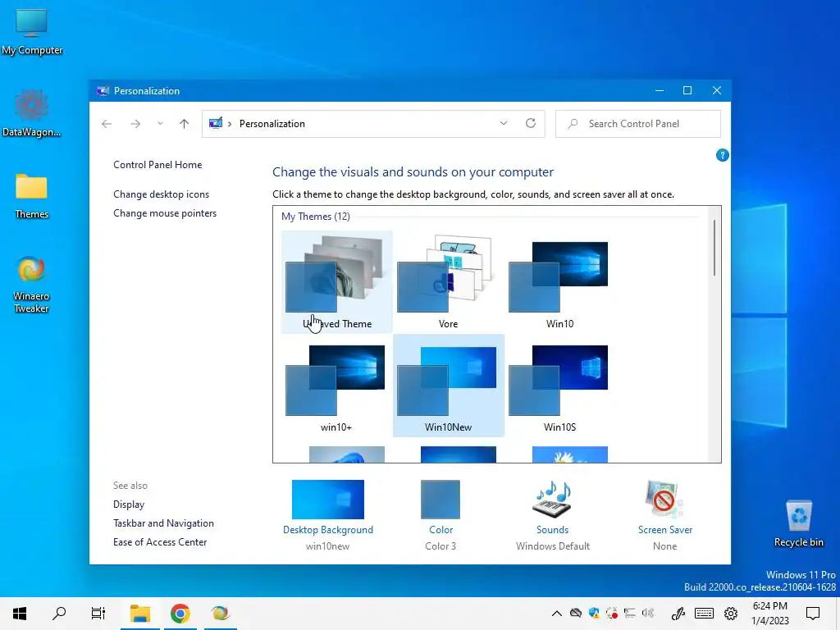Expand the address bar history dropdown
Image resolution: width=840 pixels, height=630 pixels.
(504, 123)
